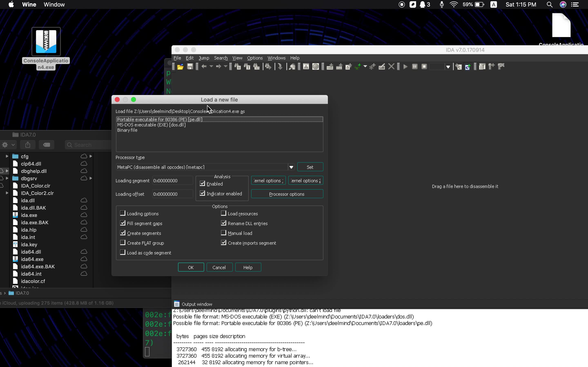Click the red warning triangle toolbar icon
588x367 pixels.
click(x=306, y=67)
